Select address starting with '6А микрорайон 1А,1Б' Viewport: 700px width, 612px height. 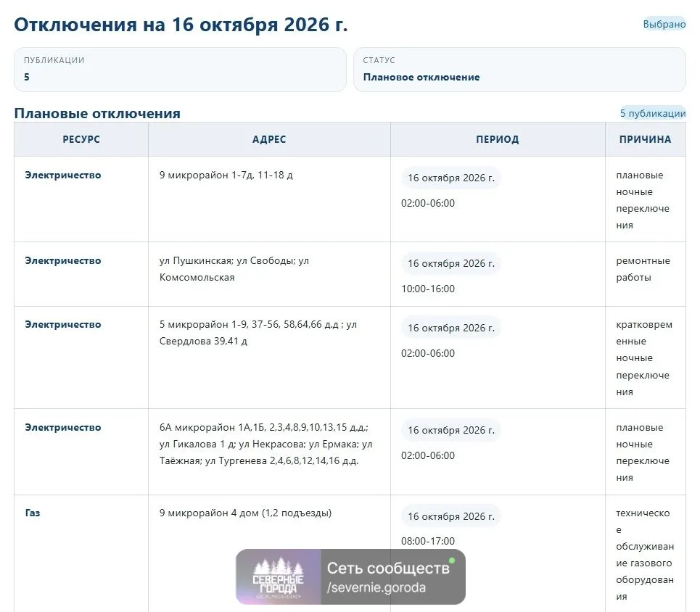coord(265,444)
